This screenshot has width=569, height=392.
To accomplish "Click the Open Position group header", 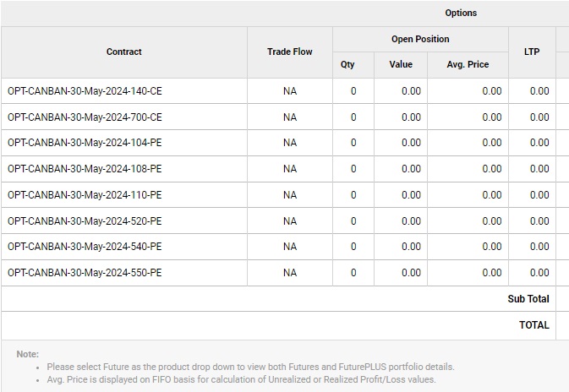I will (420, 39).
